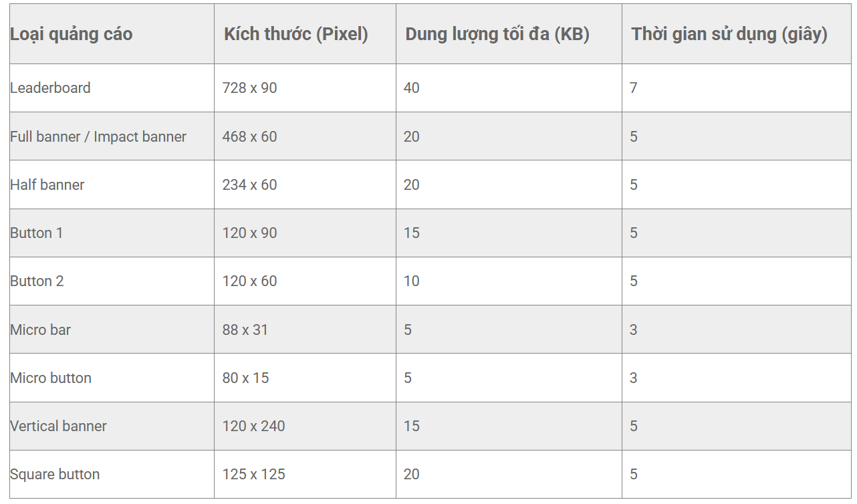
Task: Click the Leaderboard row label
Action: (x=50, y=88)
